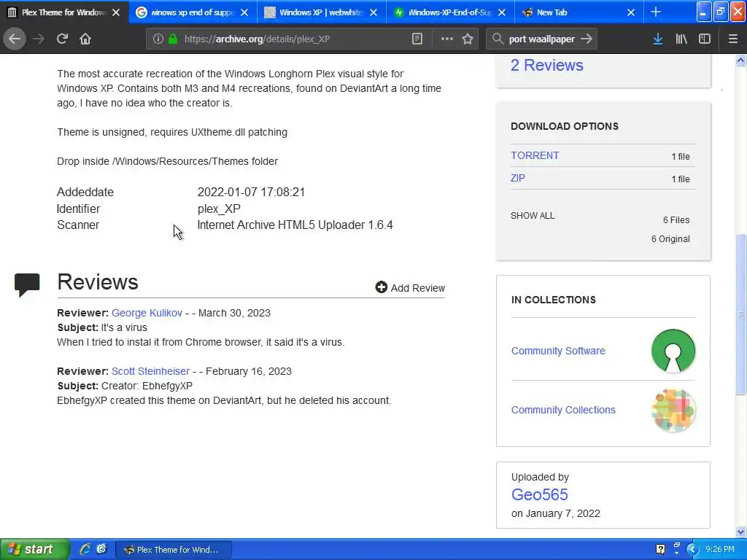Screen dimensions: 747x560
Task: Close the Windows-XP-End-of-Support tab
Action: point(502,13)
